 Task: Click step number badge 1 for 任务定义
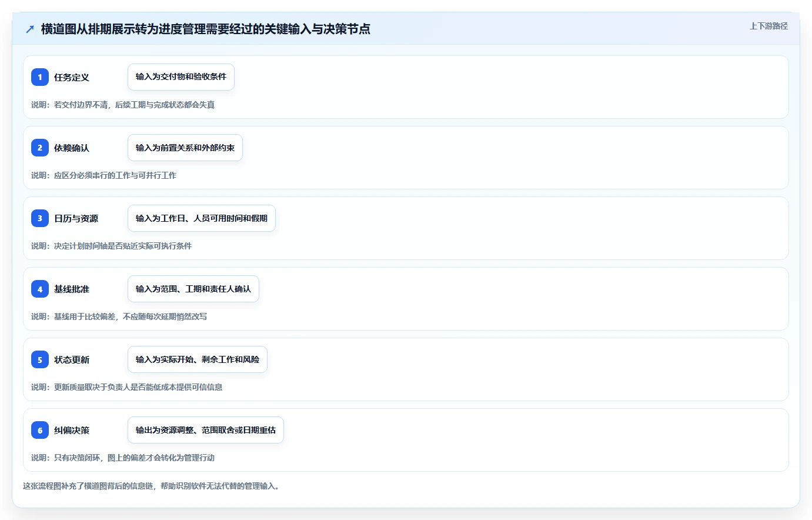[x=40, y=77]
